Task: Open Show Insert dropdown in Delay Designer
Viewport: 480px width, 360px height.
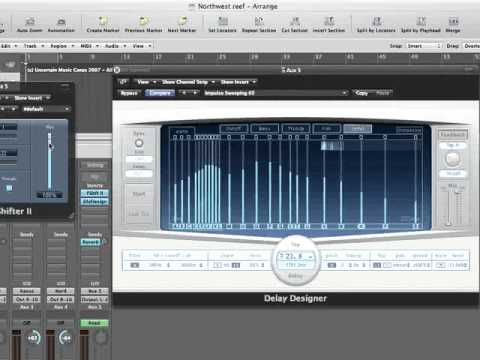Action: tap(238, 82)
